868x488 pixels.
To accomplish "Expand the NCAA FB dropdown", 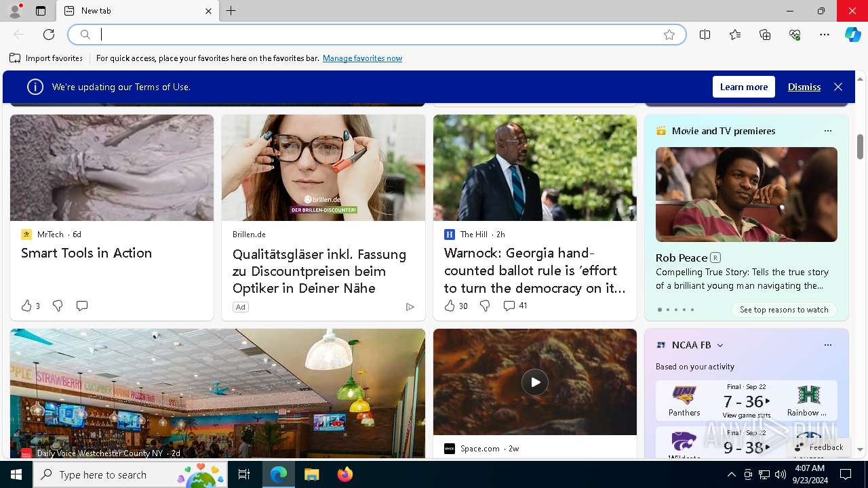I will (720, 345).
